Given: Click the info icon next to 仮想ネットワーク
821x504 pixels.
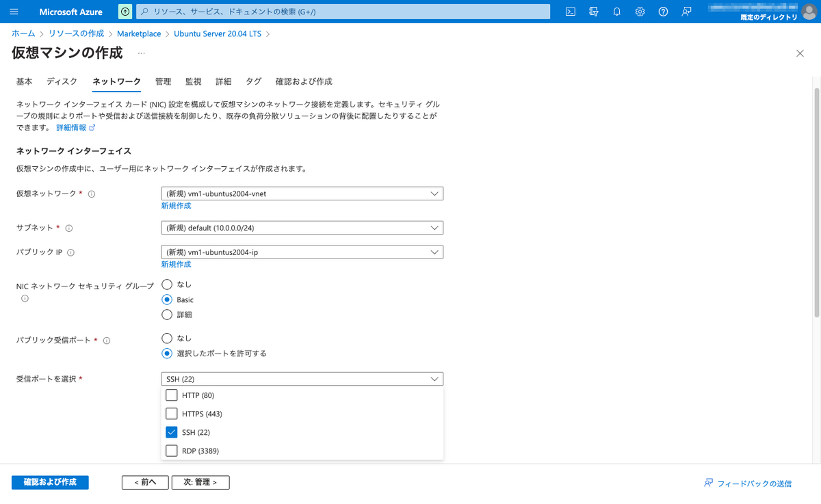Looking at the screenshot, I should click(92, 194).
